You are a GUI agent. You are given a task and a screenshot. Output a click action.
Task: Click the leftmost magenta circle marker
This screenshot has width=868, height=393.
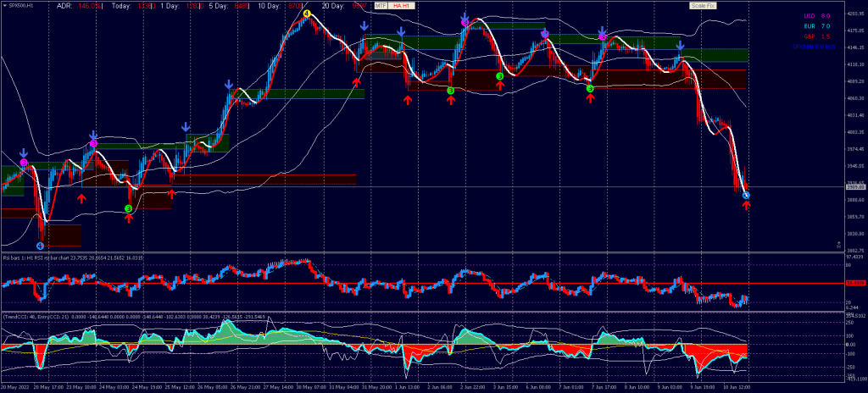coord(24,162)
